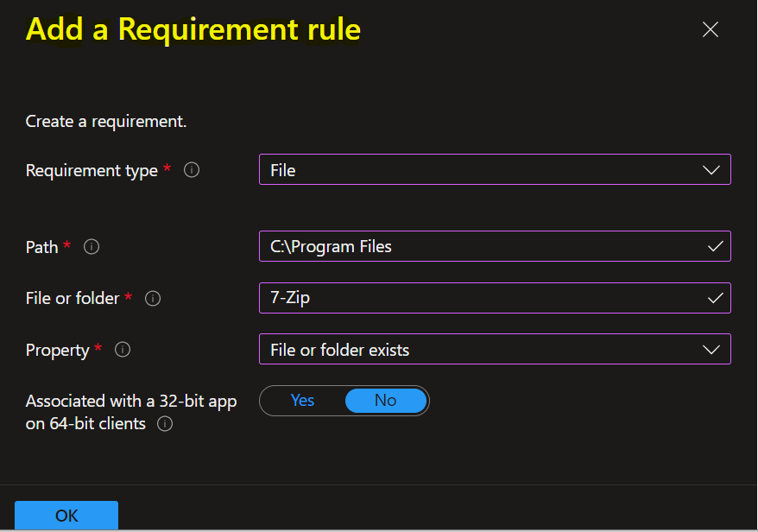The image size is (758, 532).
Task: Show info tooltip for Property
Action: pos(123,350)
